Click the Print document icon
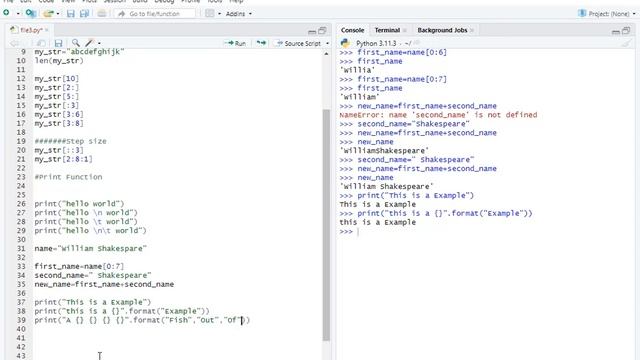This screenshot has width=640, height=360. tap(102, 13)
